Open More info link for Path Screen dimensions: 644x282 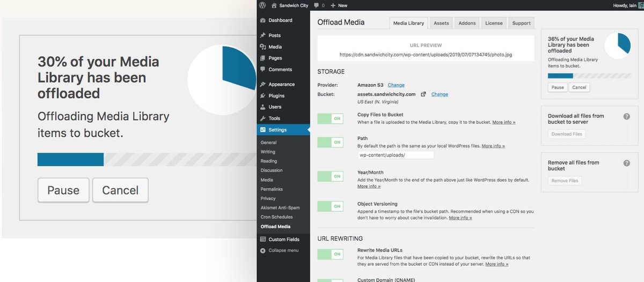[x=493, y=146]
